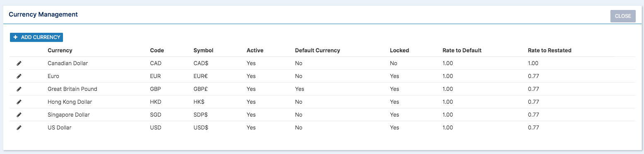Select the Active column header

click(x=255, y=50)
